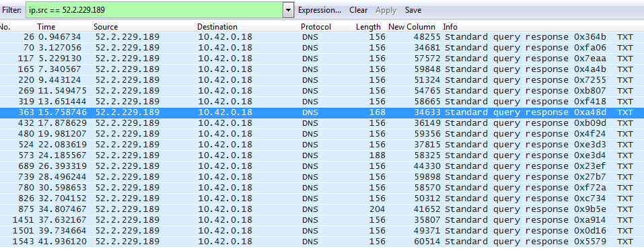Select highlighted packet 363
The width and height of the screenshot is (644, 251).
click(x=322, y=112)
